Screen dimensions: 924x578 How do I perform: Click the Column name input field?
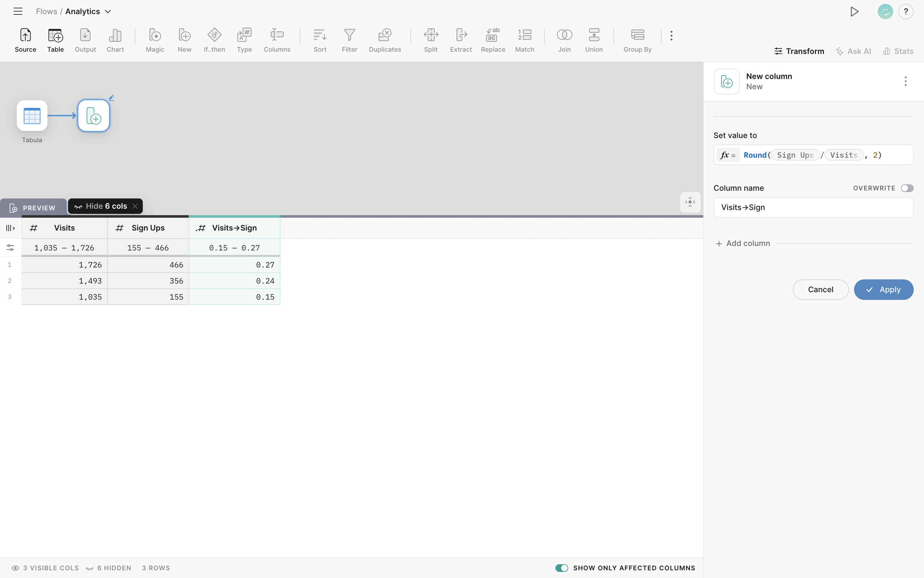[x=813, y=208]
